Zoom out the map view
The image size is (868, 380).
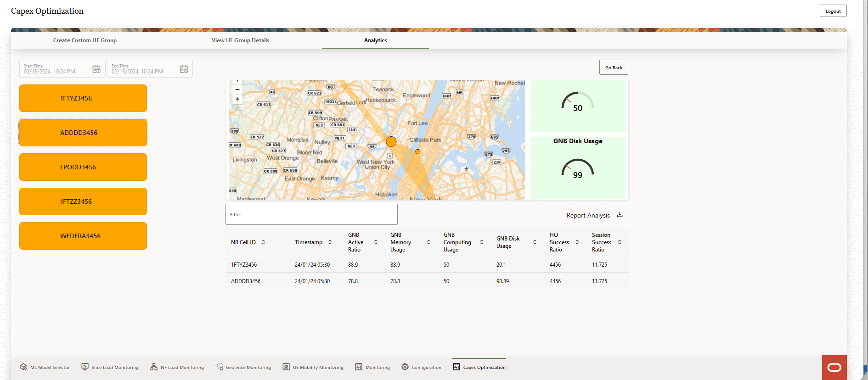tap(237, 89)
